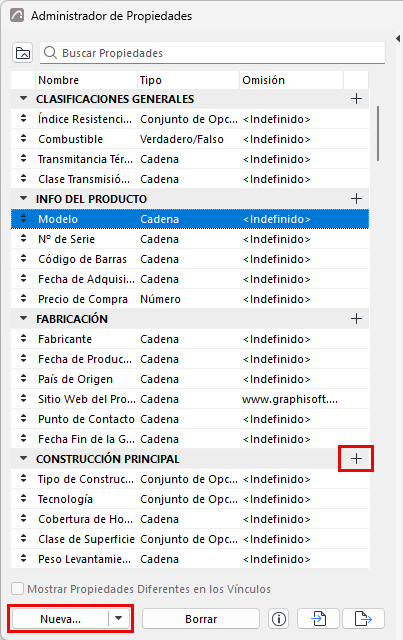Click the Nueva... button
Image resolution: width=403 pixels, height=640 pixels.
tap(60, 619)
